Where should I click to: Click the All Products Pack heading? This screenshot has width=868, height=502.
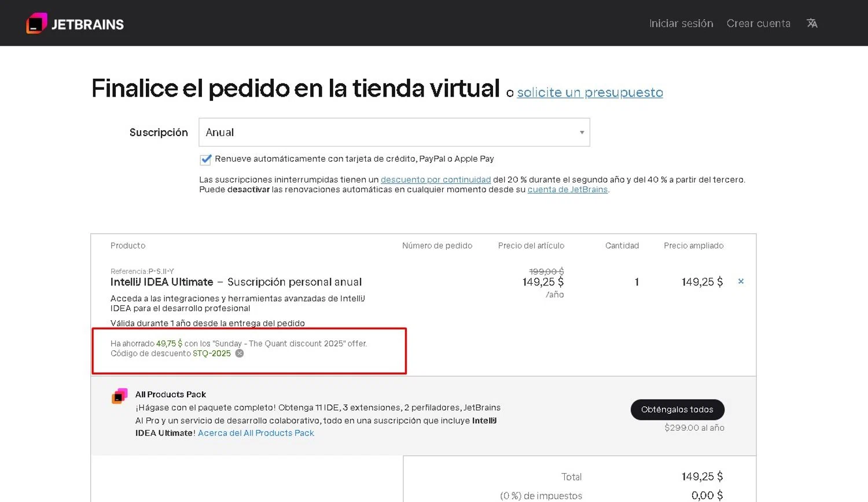[x=171, y=394]
